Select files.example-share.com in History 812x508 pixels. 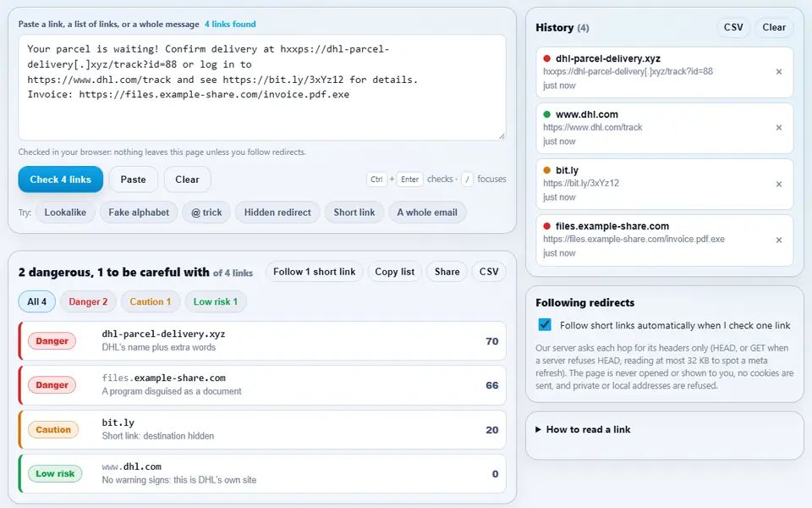[665, 240]
